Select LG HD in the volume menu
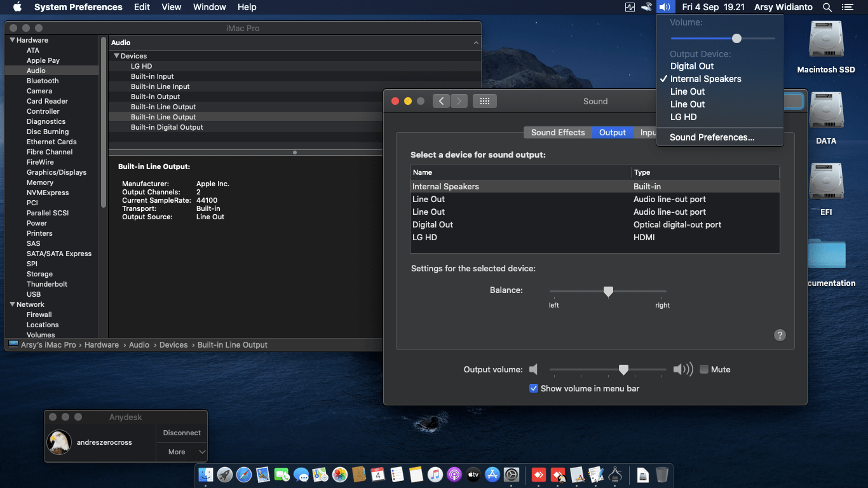Viewport: 868px width, 488px height. (720, 117)
